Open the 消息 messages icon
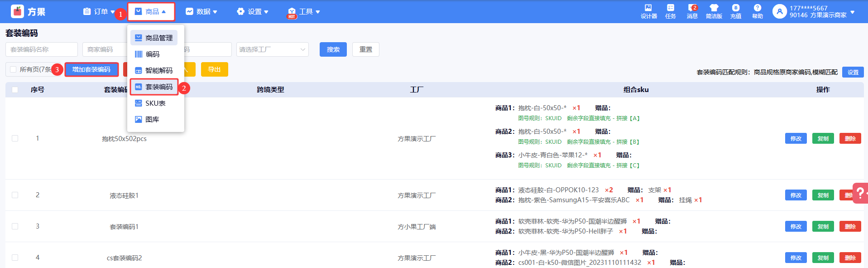This screenshot has height=268, width=868. point(692,8)
